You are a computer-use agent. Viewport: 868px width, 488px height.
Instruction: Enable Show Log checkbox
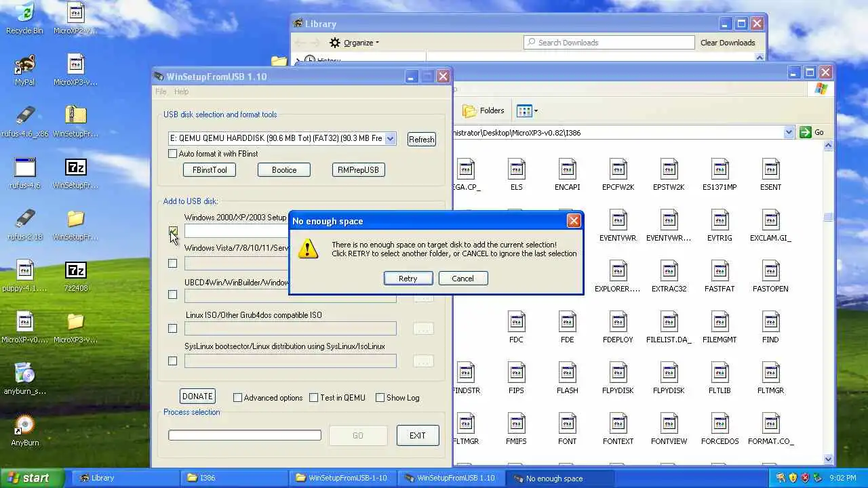point(380,398)
